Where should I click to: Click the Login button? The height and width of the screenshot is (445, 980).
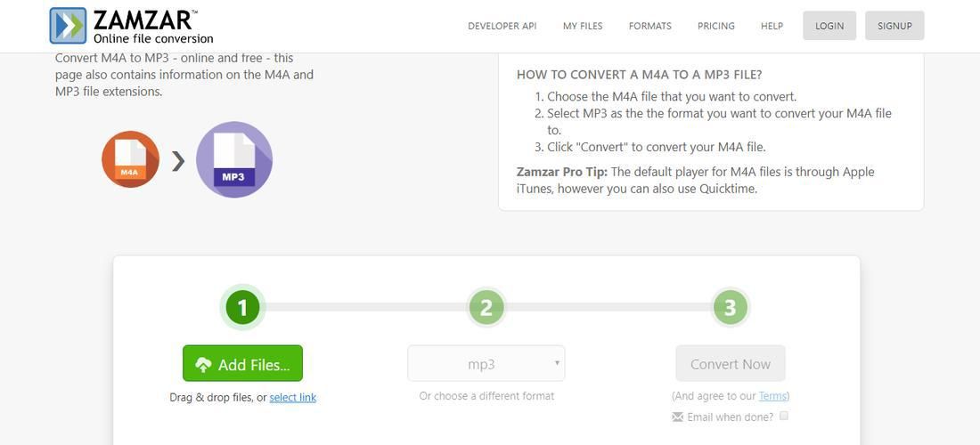pos(829,26)
